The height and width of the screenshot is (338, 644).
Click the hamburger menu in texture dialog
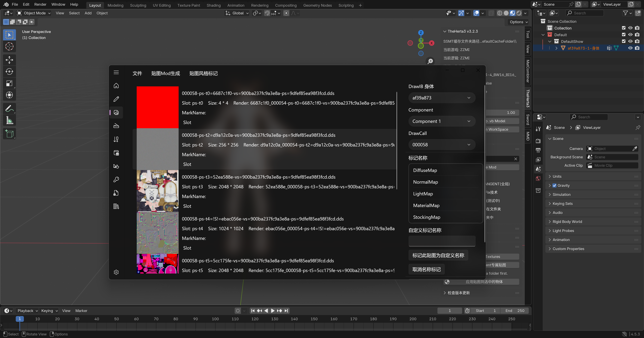click(x=116, y=72)
